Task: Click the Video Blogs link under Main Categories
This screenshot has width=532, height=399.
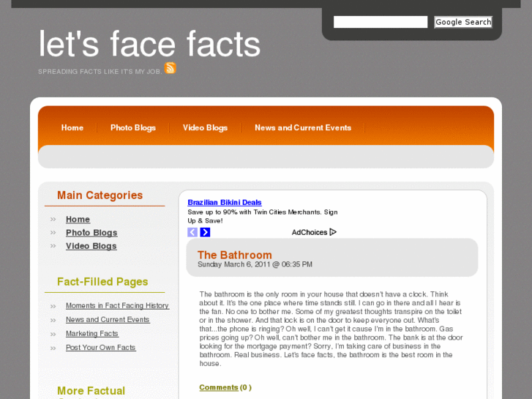Action: [91, 246]
